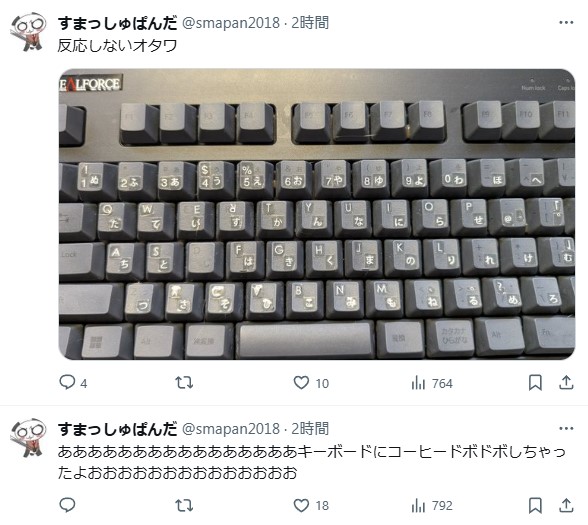Image resolution: width=588 pixels, height=525 pixels.
Task: Bookmark the keyboard photo tweet
Action: click(535, 383)
